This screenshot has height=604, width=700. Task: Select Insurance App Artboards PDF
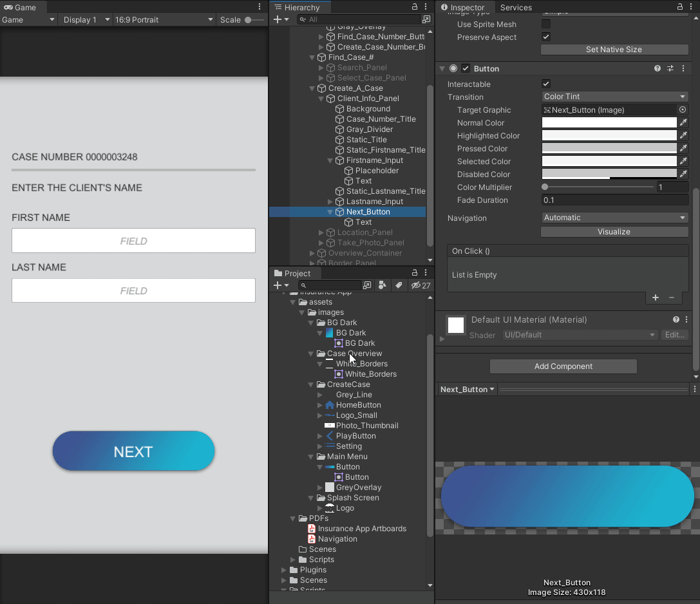pyautogui.click(x=362, y=529)
